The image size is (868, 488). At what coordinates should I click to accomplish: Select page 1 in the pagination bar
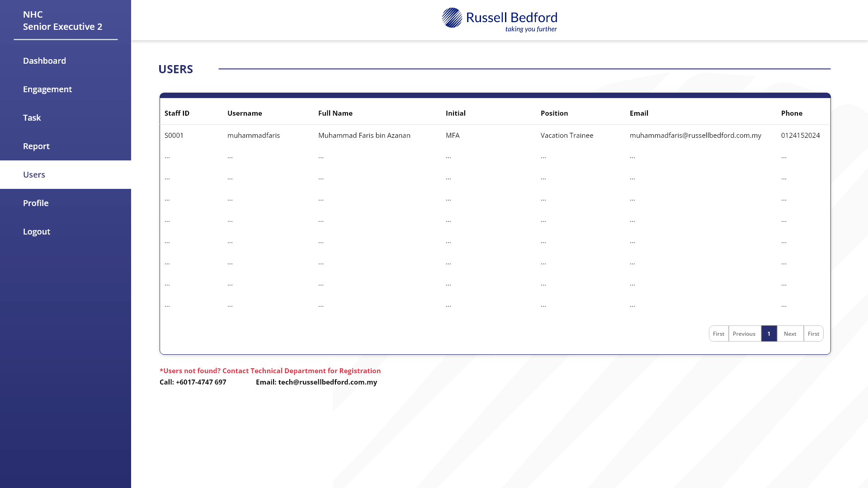tap(769, 333)
